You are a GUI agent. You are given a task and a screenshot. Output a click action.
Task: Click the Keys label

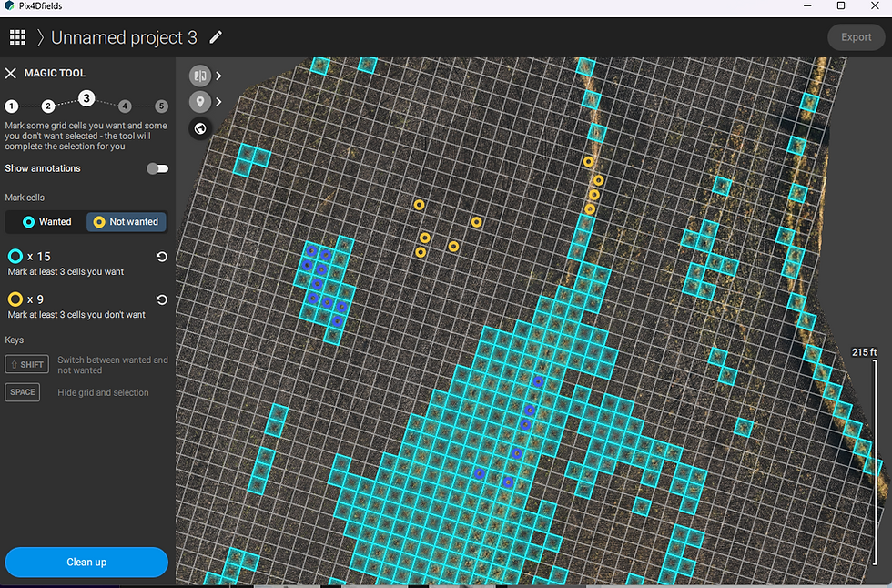[x=15, y=340]
